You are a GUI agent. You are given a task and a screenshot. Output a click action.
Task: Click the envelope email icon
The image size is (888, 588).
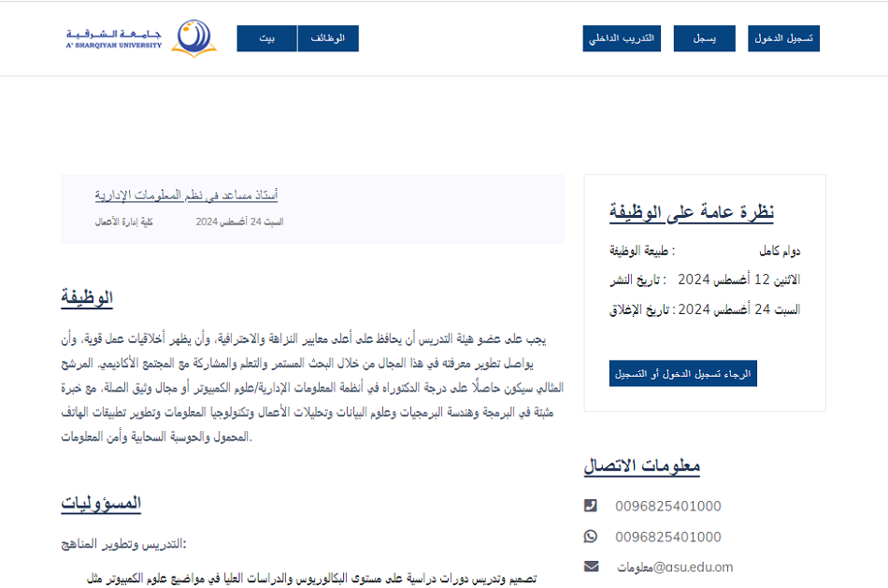pos(591,566)
